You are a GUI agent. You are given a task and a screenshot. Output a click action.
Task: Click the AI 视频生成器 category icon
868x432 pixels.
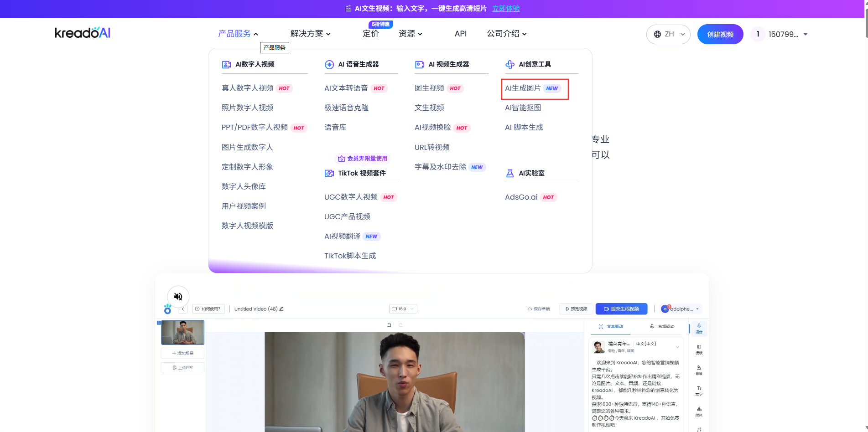point(419,65)
